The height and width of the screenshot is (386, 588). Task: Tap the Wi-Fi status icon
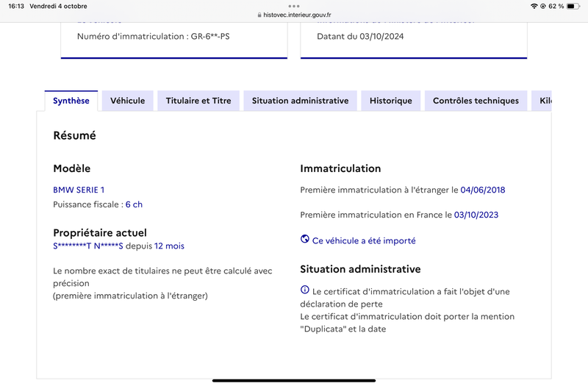click(x=534, y=6)
